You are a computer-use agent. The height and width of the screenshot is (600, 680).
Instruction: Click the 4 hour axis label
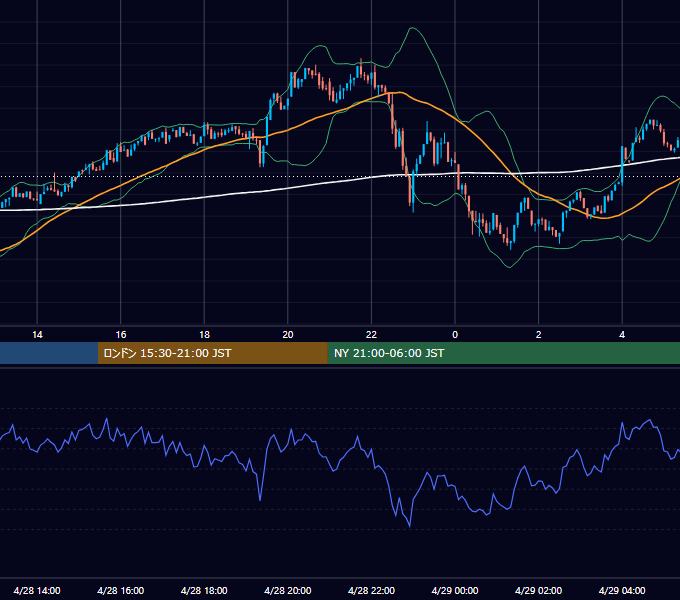click(x=622, y=335)
